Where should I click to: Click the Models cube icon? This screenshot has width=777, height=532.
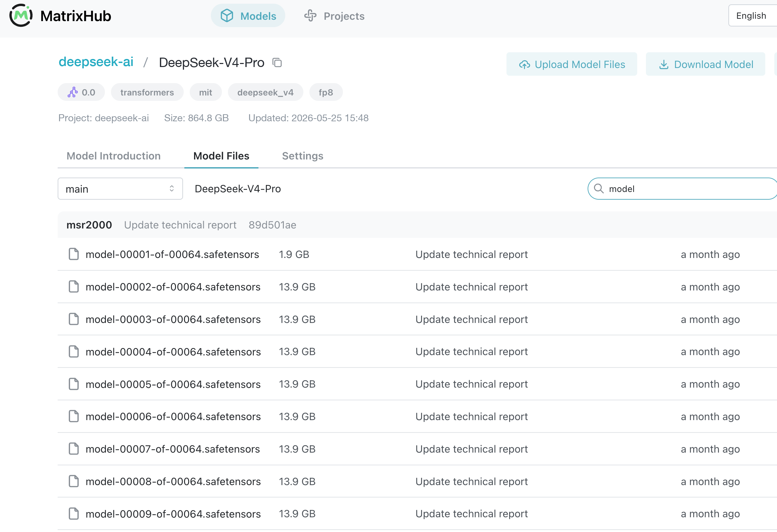click(x=227, y=16)
